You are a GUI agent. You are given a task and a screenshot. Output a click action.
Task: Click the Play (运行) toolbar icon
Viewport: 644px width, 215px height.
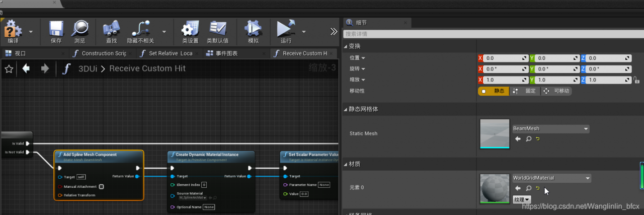point(286,29)
